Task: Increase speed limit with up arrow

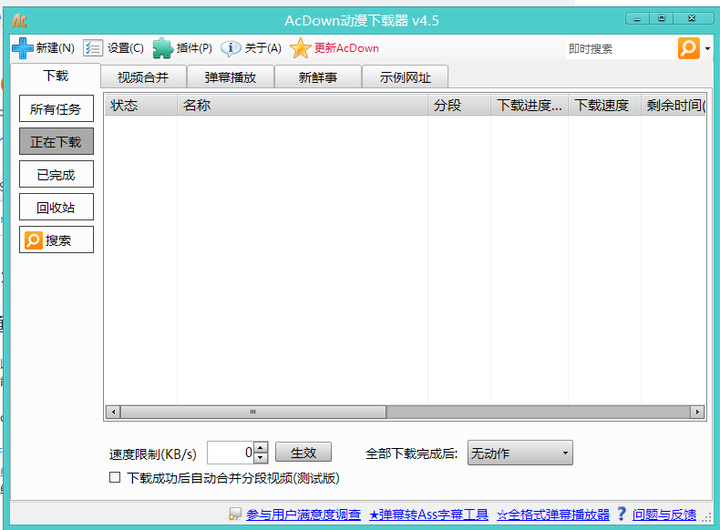Action: [261, 448]
